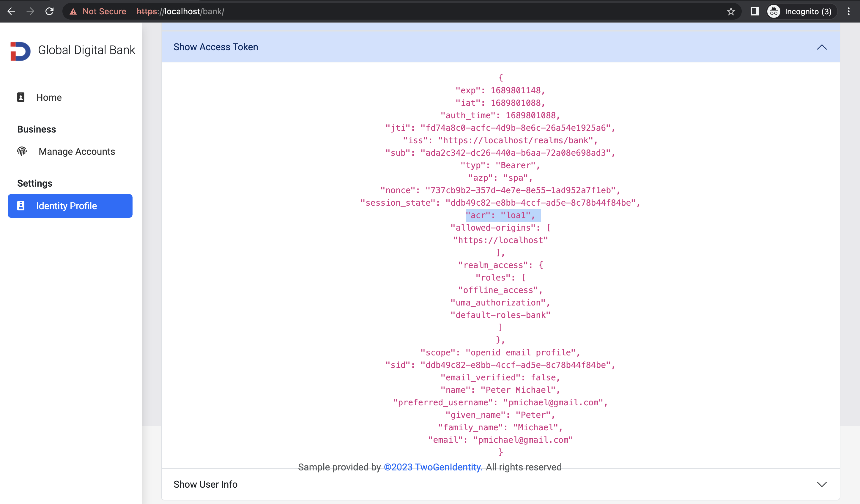Open the ©2023 TwoGenIdentity link
860x504 pixels.
[x=433, y=467]
